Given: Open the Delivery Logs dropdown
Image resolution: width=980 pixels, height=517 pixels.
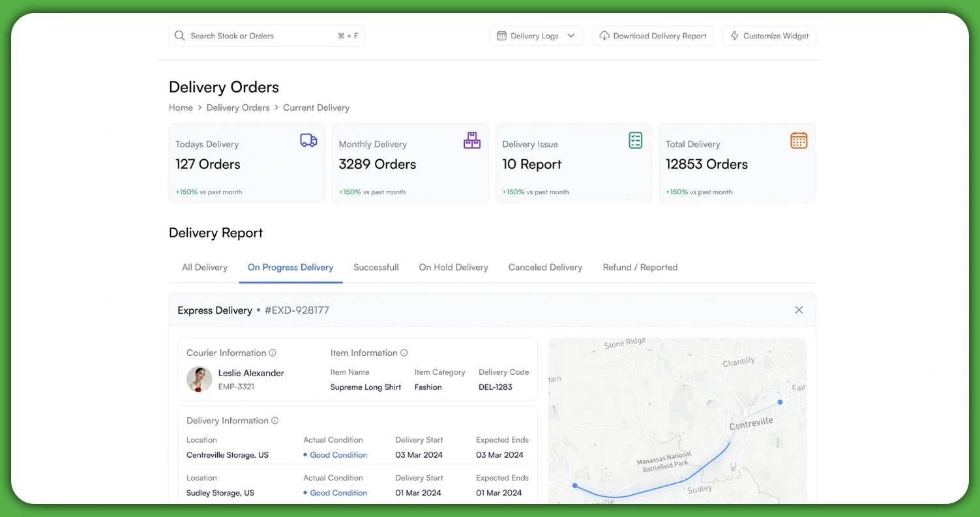Looking at the screenshot, I should (536, 36).
